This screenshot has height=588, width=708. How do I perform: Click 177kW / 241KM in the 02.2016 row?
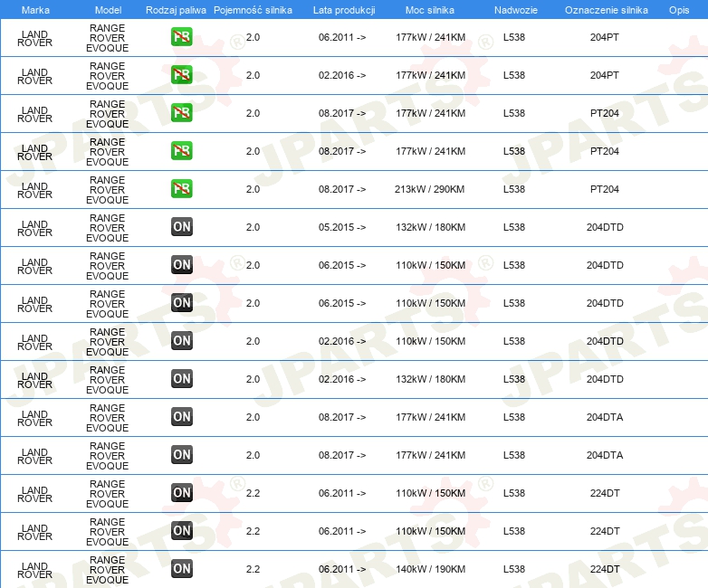pos(430,75)
